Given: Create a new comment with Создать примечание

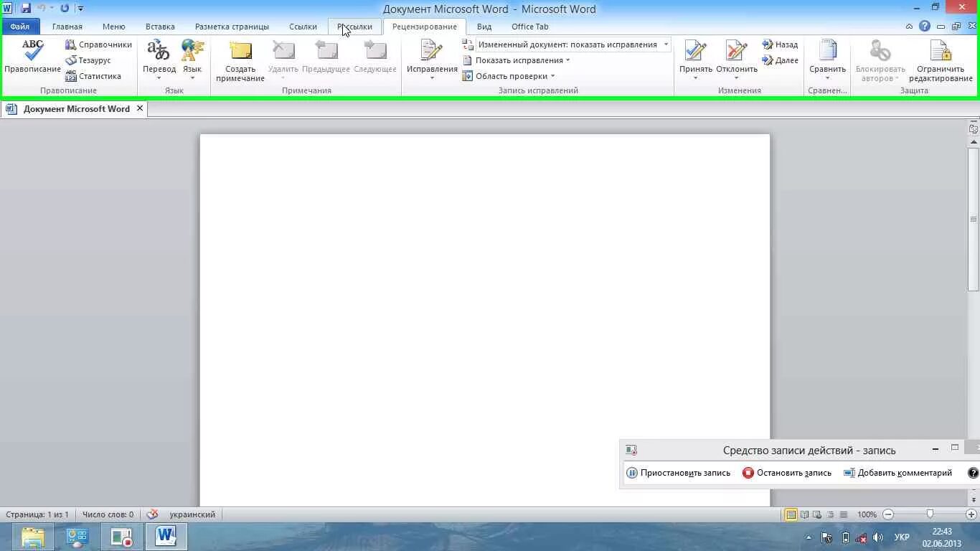Looking at the screenshot, I should (240, 60).
